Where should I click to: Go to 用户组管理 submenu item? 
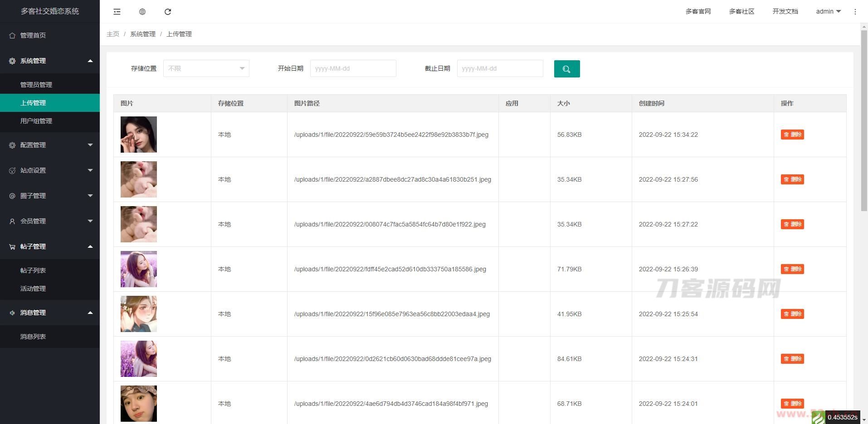(36, 121)
